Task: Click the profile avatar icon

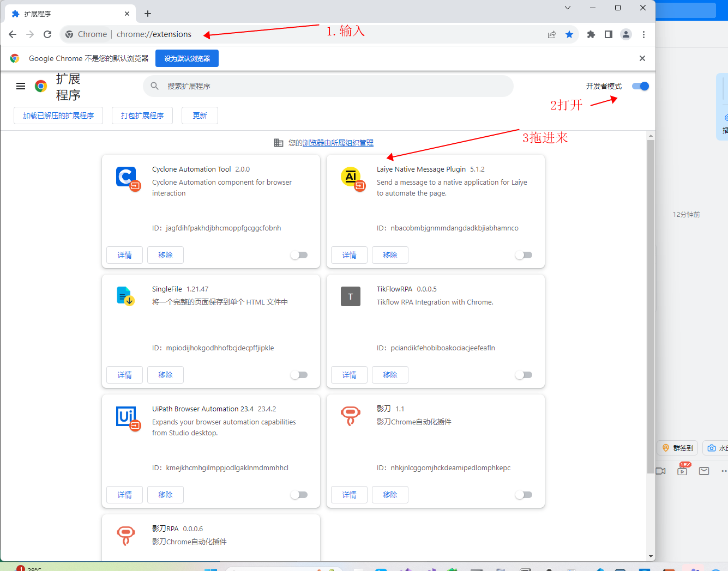Action: click(x=626, y=34)
